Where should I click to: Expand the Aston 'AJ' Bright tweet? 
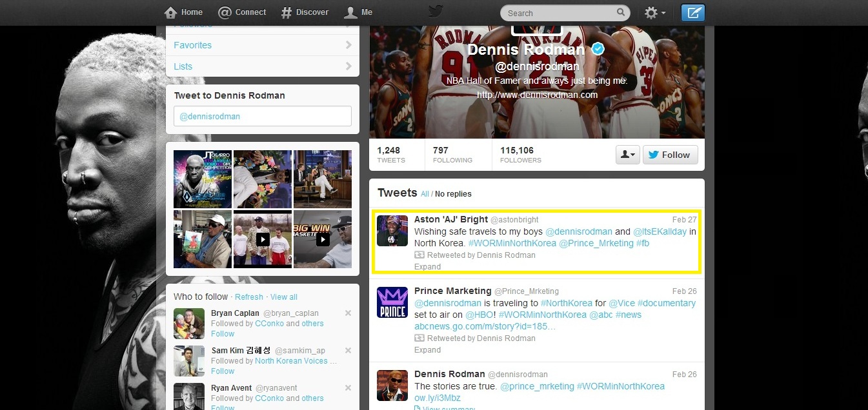tap(427, 267)
